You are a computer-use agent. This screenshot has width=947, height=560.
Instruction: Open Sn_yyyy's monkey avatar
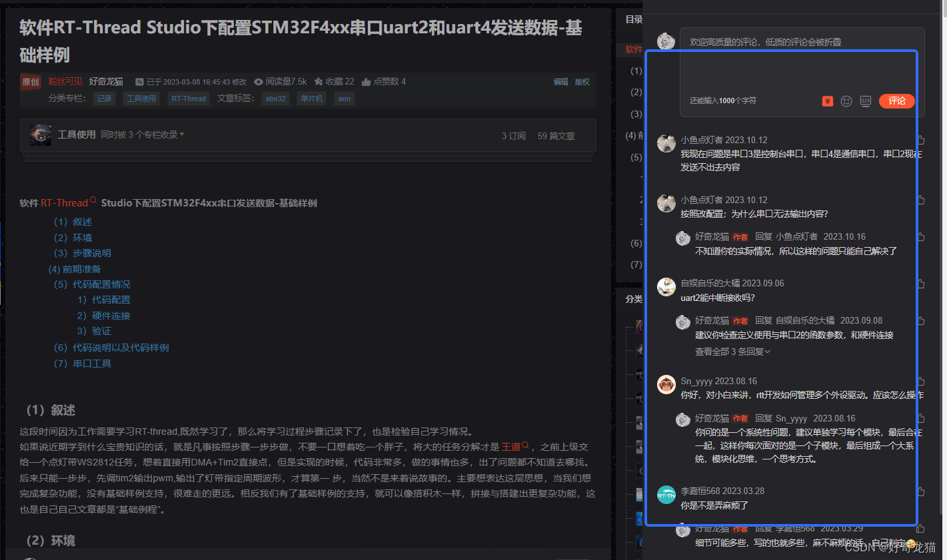click(x=666, y=384)
